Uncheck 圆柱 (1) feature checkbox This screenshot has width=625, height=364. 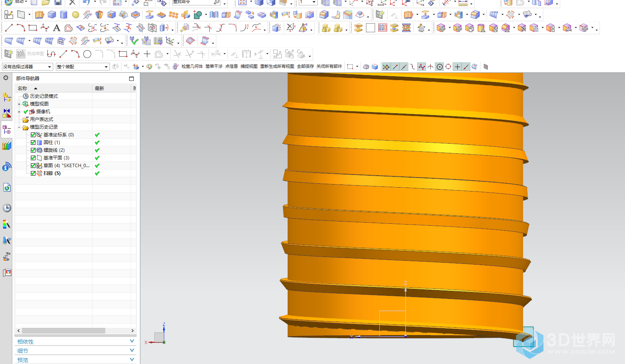[x=33, y=143]
